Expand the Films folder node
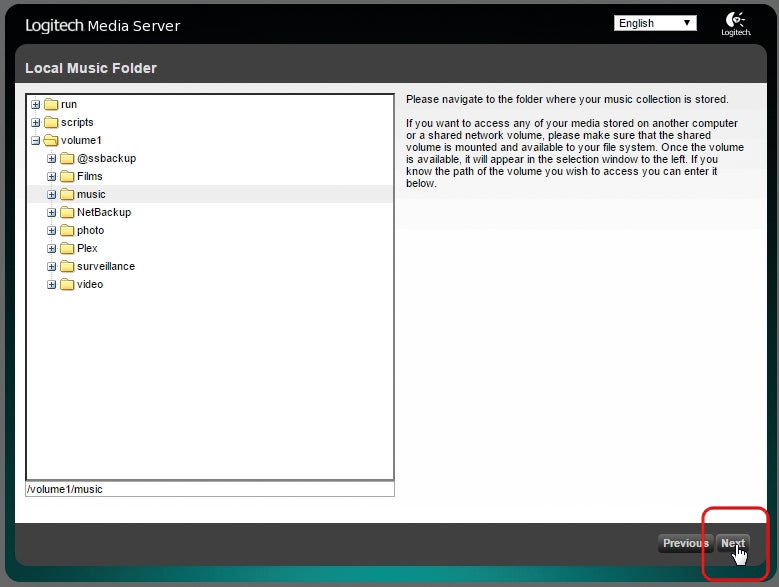 coord(51,176)
